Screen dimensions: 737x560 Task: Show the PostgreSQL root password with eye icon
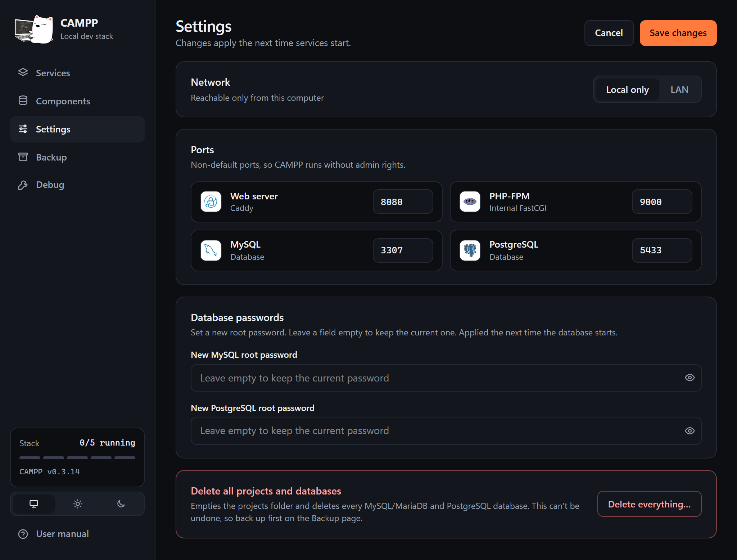click(x=690, y=431)
